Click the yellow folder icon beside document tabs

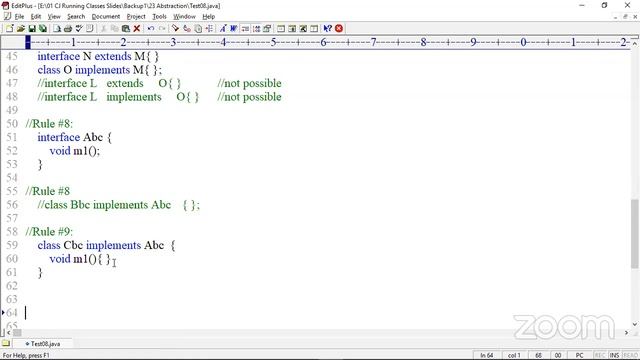[x=6, y=343]
